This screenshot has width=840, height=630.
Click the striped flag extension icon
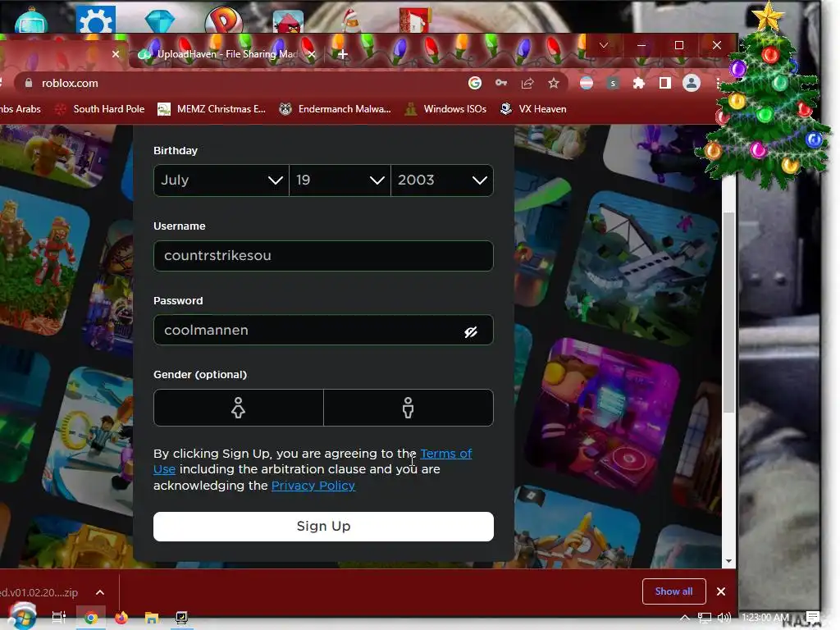pyautogui.click(x=587, y=83)
